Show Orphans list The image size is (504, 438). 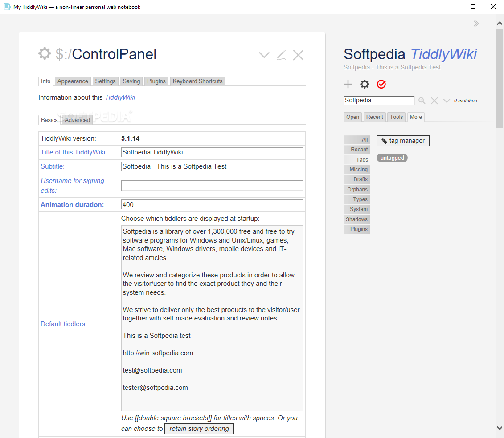coord(357,190)
